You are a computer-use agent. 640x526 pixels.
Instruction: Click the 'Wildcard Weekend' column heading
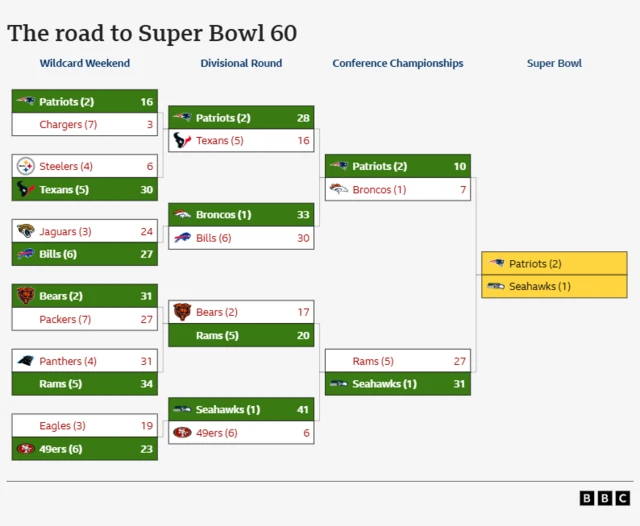[x=85, y=63]
